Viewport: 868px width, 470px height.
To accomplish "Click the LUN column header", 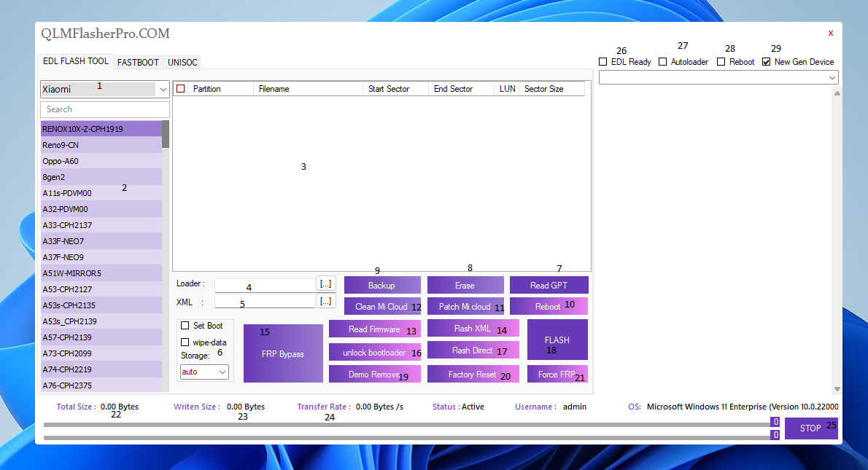I will pos(506,88).
